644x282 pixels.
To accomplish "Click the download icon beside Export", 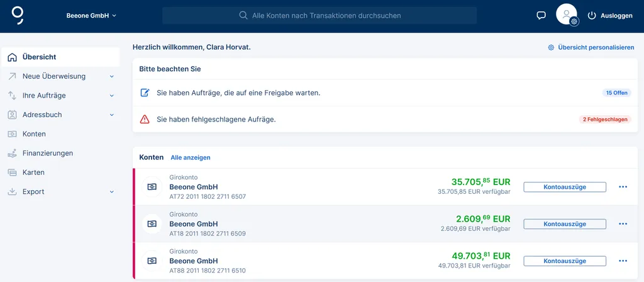I will coord(13,191).
